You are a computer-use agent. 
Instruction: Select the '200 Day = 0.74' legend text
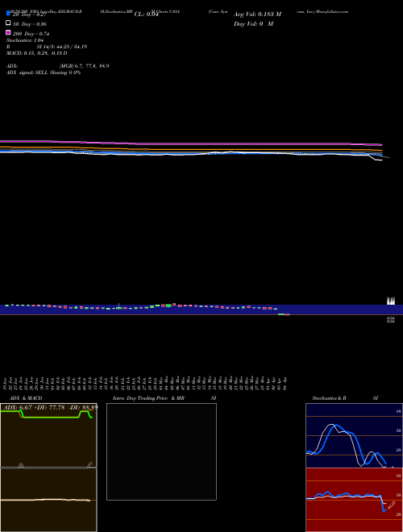[31, 34]
